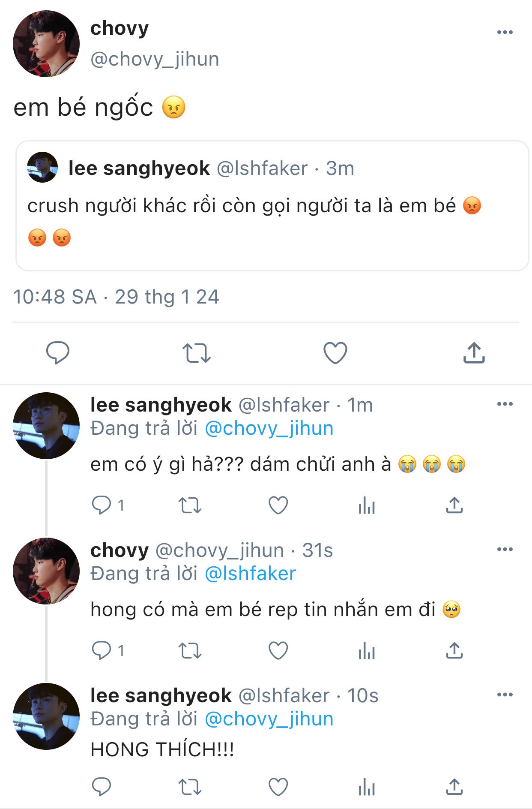Open chovy's profile picture at the top

point(46,44)
